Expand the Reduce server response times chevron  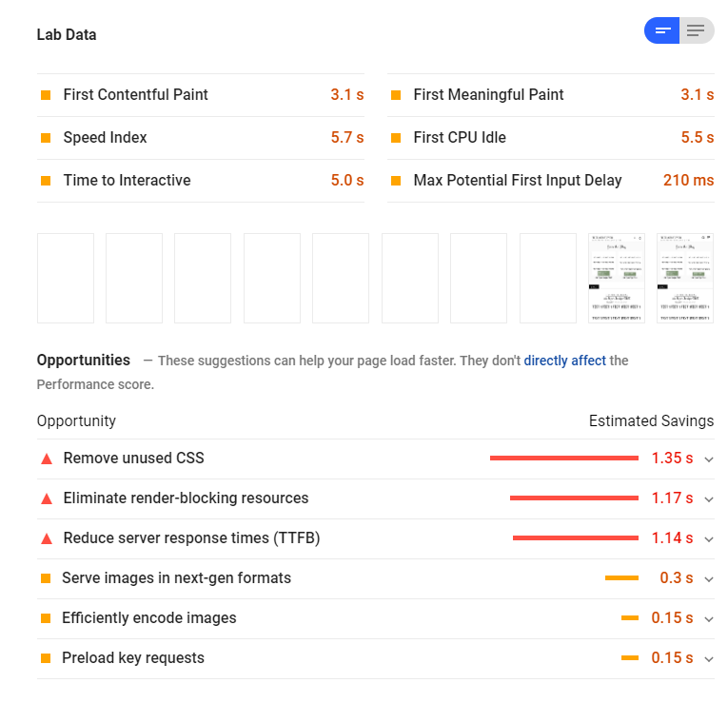[x=709, y=539]
